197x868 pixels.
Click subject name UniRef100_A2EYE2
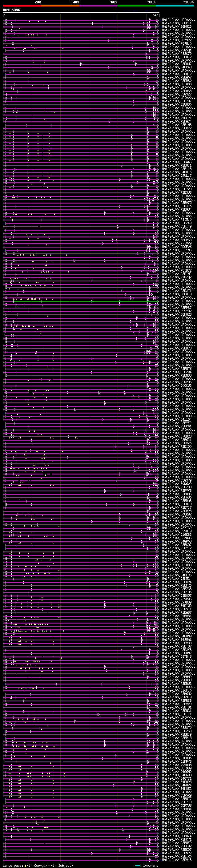click(177, 423)
